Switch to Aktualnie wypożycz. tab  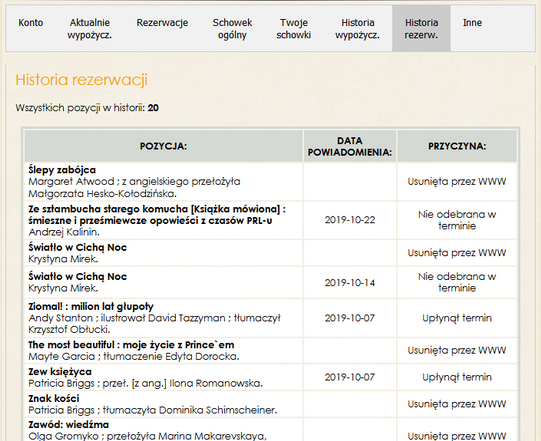click(90, 29)
